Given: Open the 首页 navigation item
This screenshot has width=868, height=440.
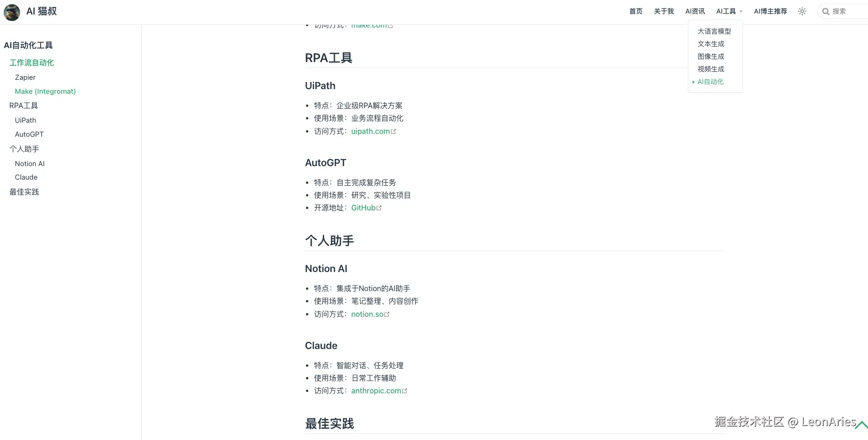Looking at the screenshot, I should pyautogui.click(x=636, y=11).
